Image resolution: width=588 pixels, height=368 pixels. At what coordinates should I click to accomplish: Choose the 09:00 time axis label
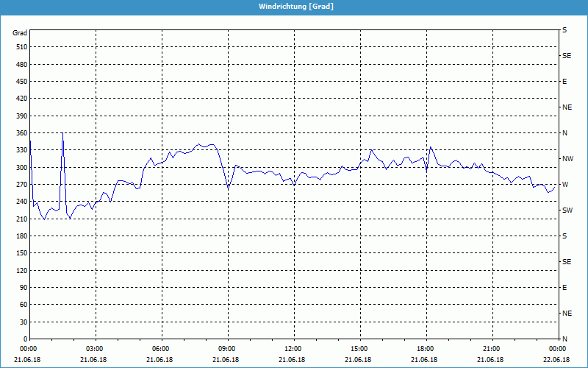pyautogui.click(x=227, y=349)
